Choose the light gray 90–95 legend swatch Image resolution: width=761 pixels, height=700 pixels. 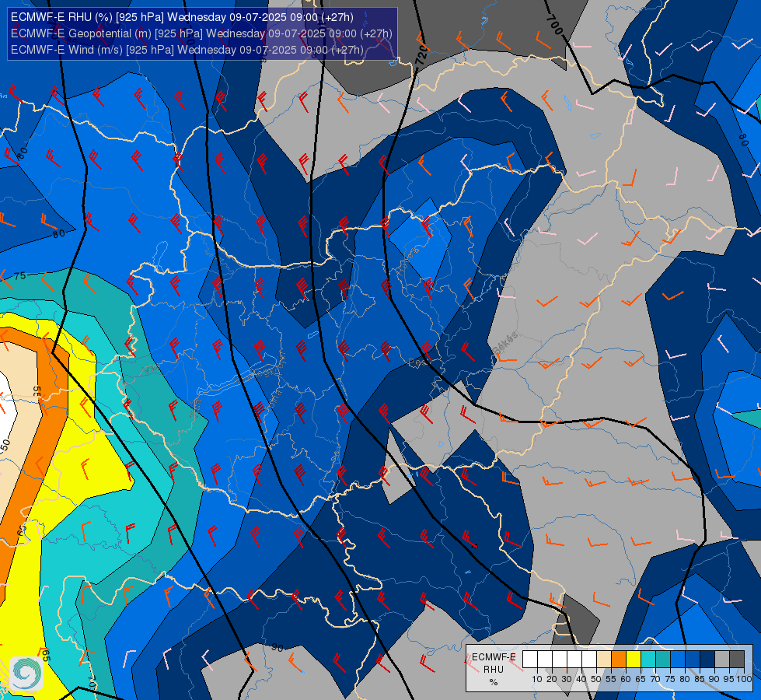tap(722, 660)
